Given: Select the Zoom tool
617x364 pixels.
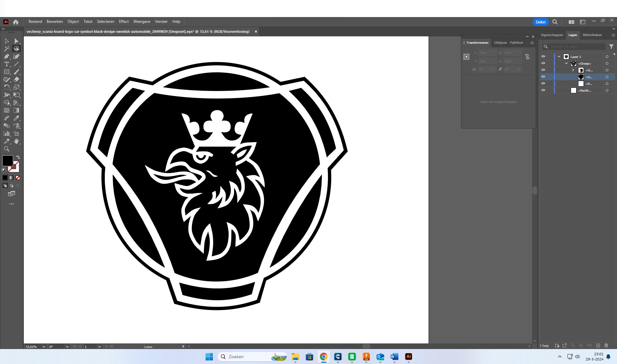Looking at the screenshot, I should [x=7, y=149].
